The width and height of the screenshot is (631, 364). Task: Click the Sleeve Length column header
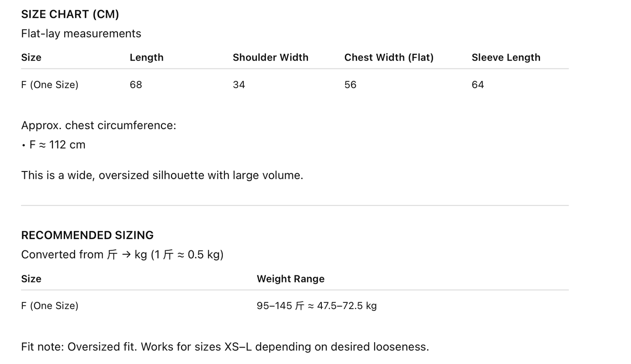pyautogui.click(x=506, y=58)
